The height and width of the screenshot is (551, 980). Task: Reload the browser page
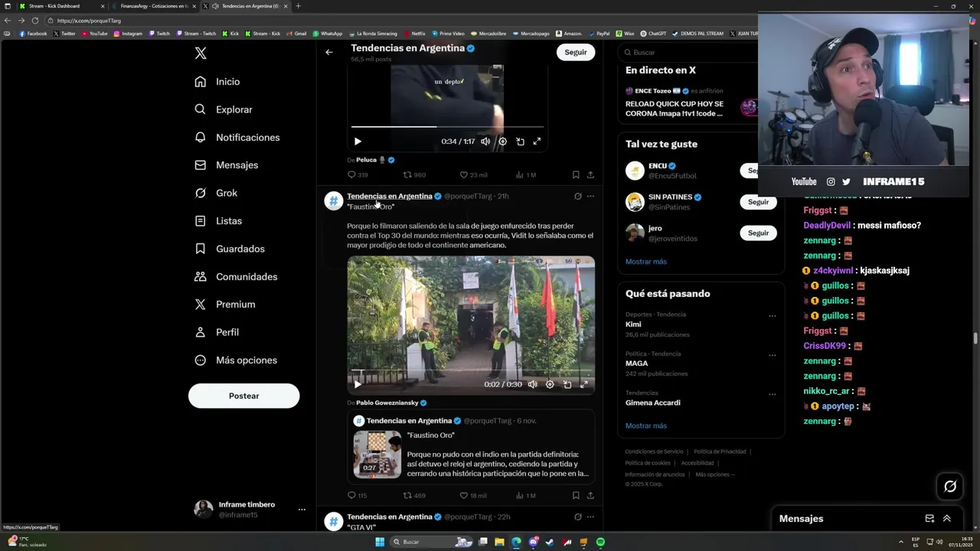(x=34, y=21)
